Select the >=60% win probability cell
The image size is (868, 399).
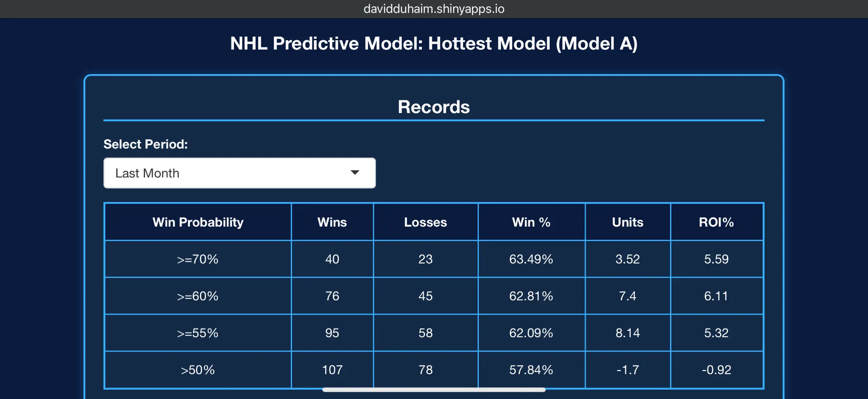point(198,296)
